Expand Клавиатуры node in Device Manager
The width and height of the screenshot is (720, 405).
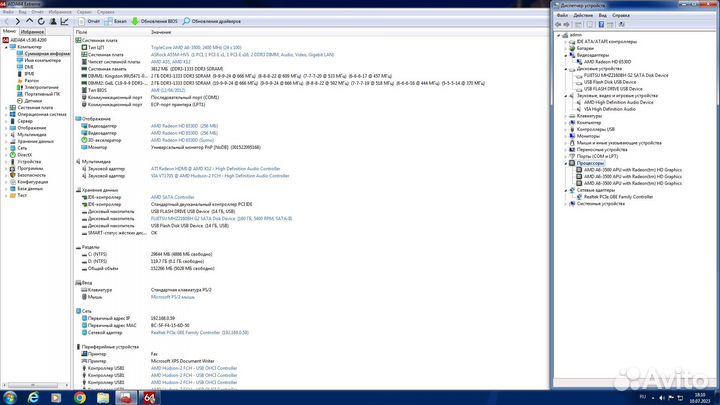(x=566, y=116)
